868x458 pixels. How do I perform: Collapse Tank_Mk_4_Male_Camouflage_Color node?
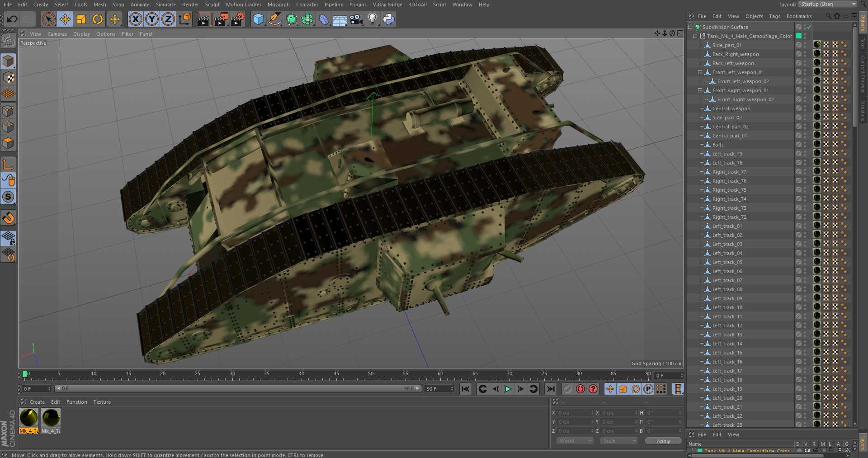695,36
